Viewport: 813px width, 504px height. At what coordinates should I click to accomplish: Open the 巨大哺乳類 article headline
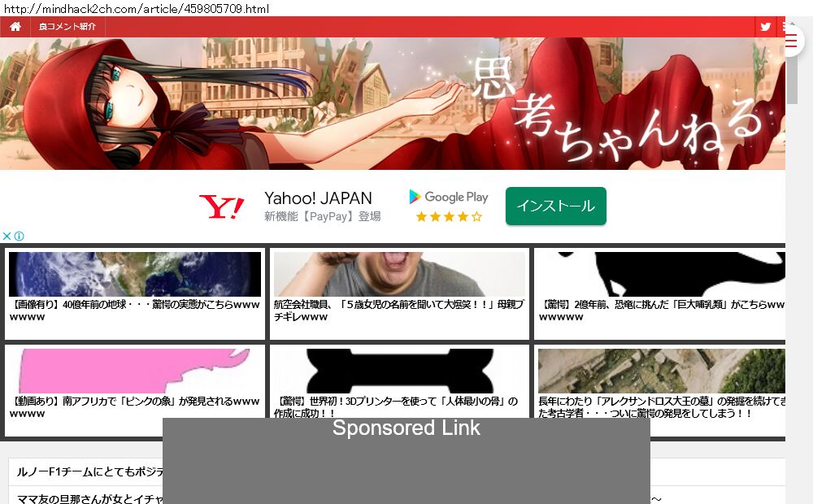(x=662, y=311)
